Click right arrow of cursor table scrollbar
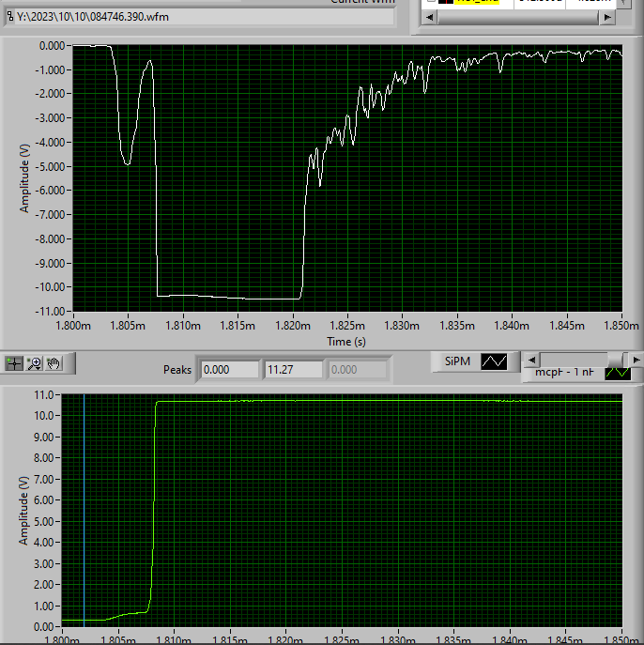 607,17
